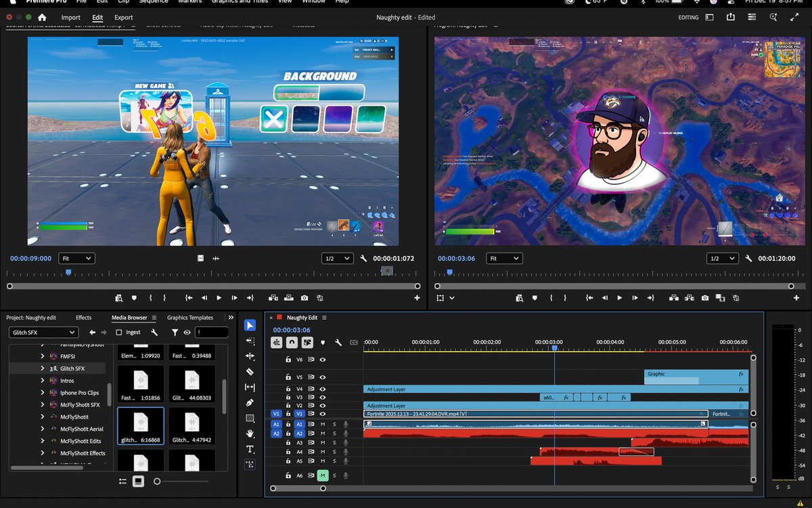Switch Media Browser to list view
This screenshot has width=812, height=508.
[122, 481]
